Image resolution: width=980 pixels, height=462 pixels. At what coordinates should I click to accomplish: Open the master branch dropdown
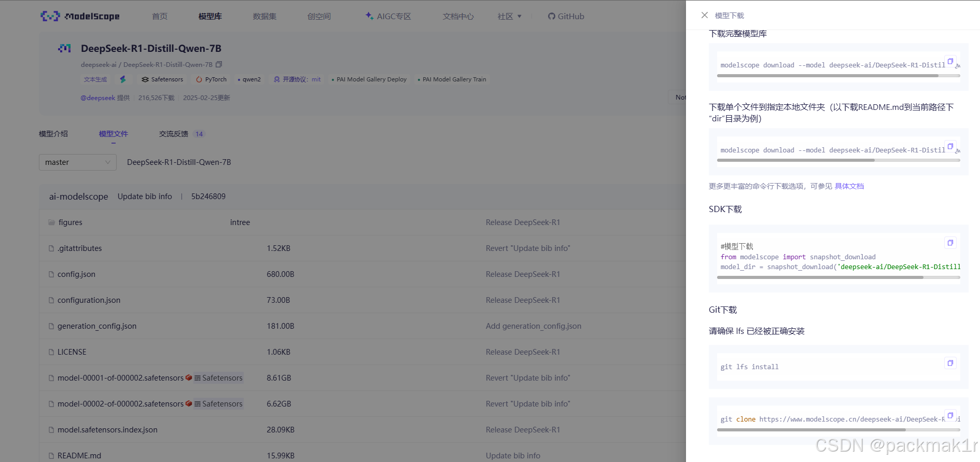point(78,162)
